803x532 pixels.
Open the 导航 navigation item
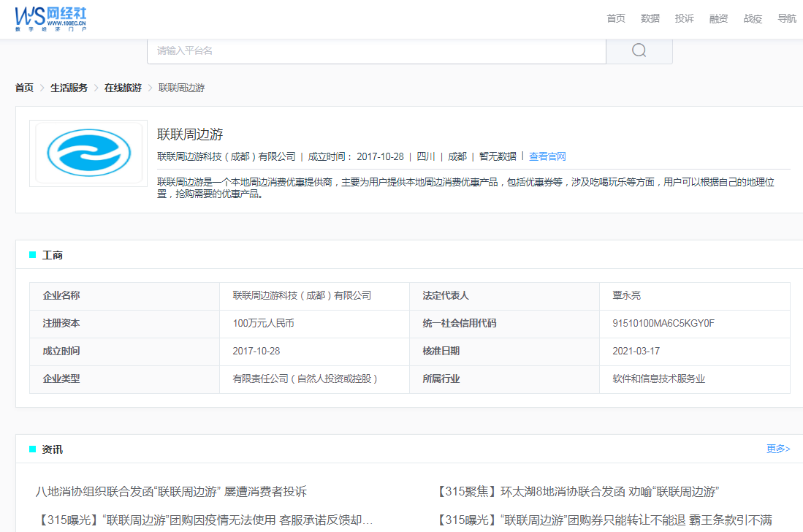[787, 18]
